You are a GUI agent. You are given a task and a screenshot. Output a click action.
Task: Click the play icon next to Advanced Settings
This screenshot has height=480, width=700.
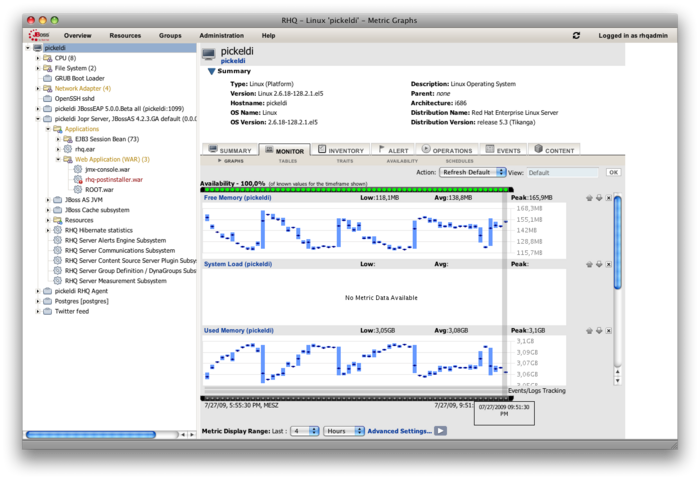tap(441, 431)
